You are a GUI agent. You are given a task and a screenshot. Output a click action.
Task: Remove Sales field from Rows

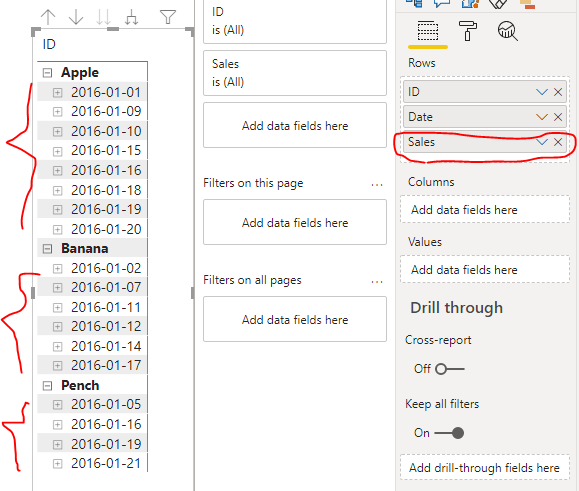[x=558, y=142]
